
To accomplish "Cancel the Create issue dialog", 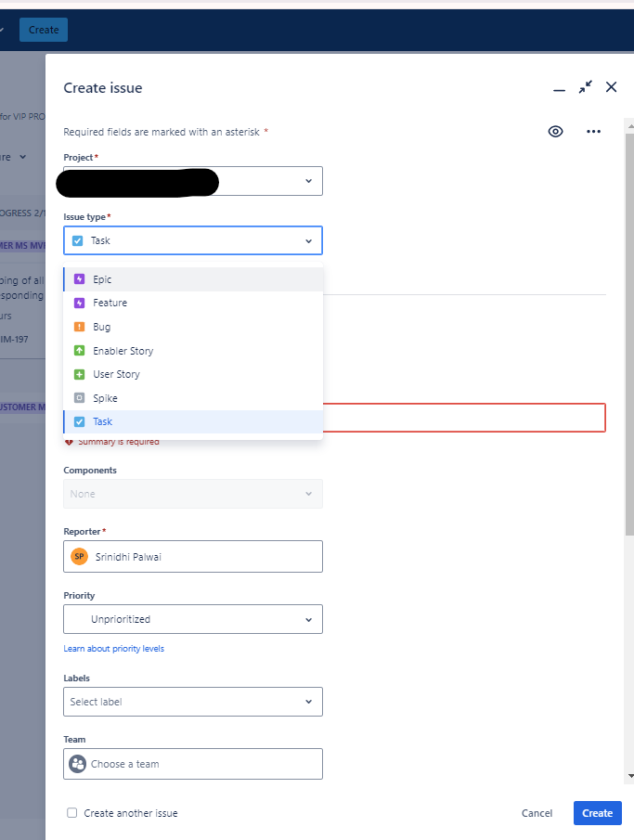I will tap(537, 813).
